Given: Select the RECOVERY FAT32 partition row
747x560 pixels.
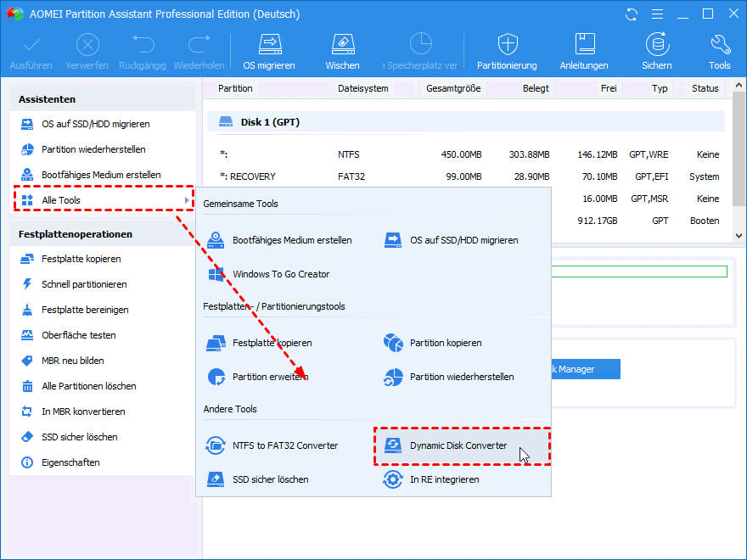Looking at the screenshot, I should (x=469, y=176).
